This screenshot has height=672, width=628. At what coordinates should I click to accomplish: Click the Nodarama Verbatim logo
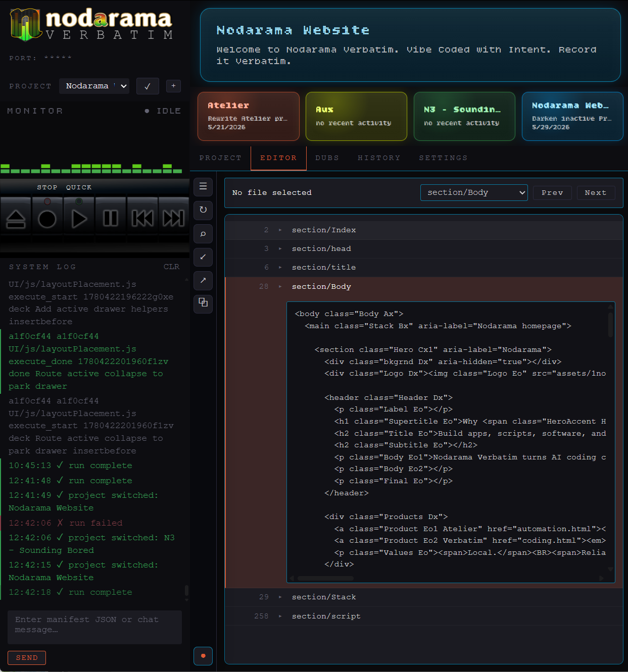click(x=91, y=24)
